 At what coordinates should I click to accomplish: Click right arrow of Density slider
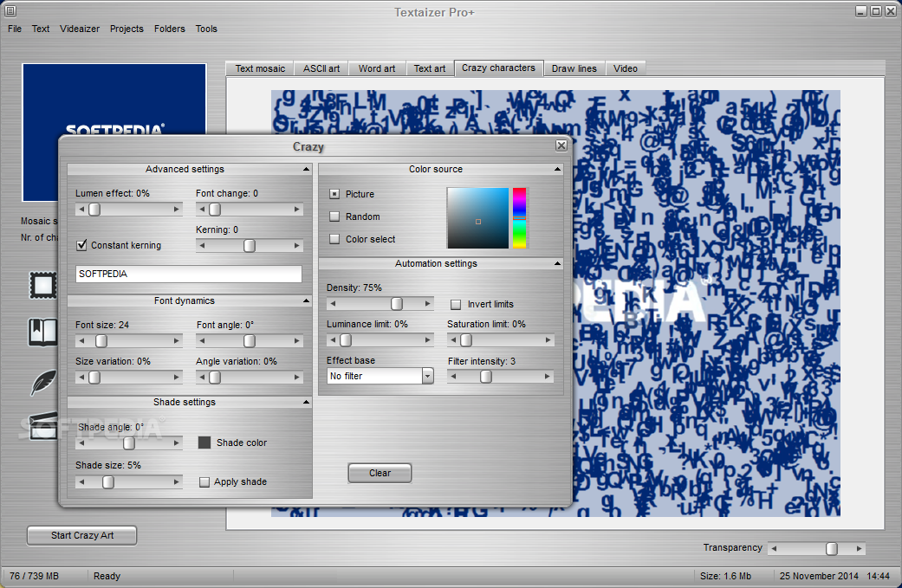point(427,303)
